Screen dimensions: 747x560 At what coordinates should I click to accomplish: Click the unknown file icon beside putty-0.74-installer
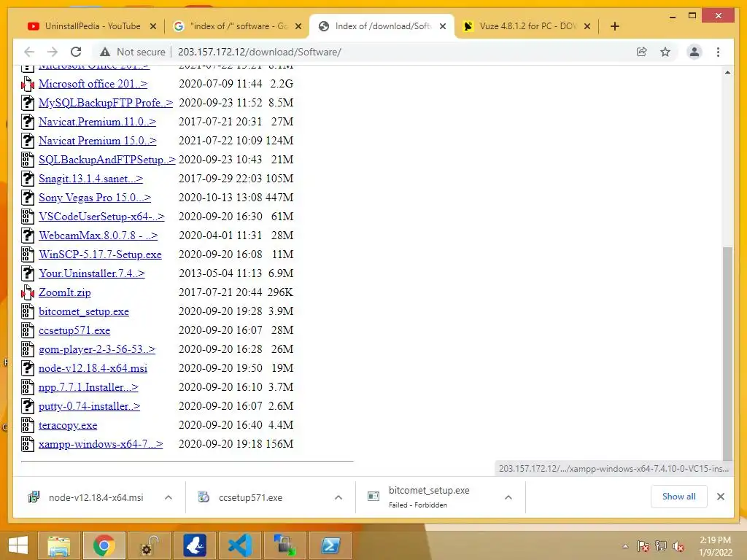(28, 406)
